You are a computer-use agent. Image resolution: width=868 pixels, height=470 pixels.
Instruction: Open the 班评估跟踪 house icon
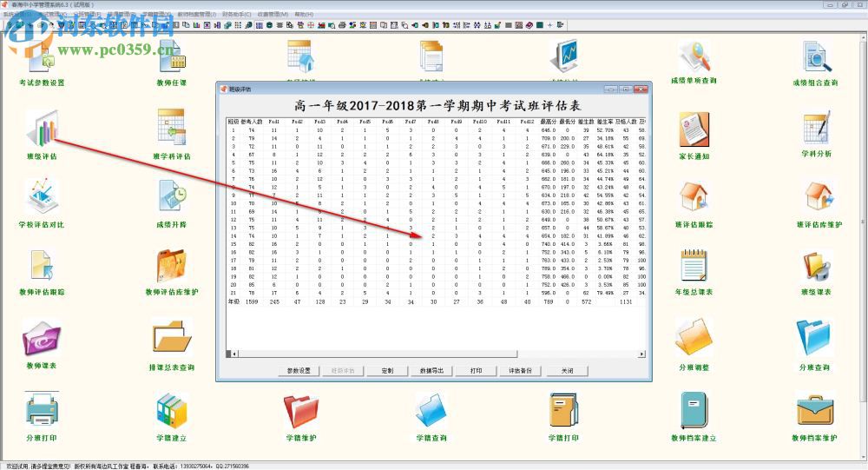pos(694,197)
